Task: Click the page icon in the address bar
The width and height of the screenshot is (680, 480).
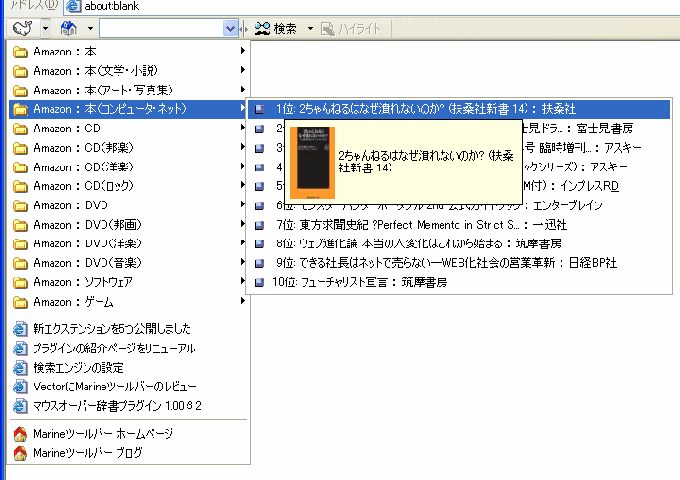Action: [73, 6]
